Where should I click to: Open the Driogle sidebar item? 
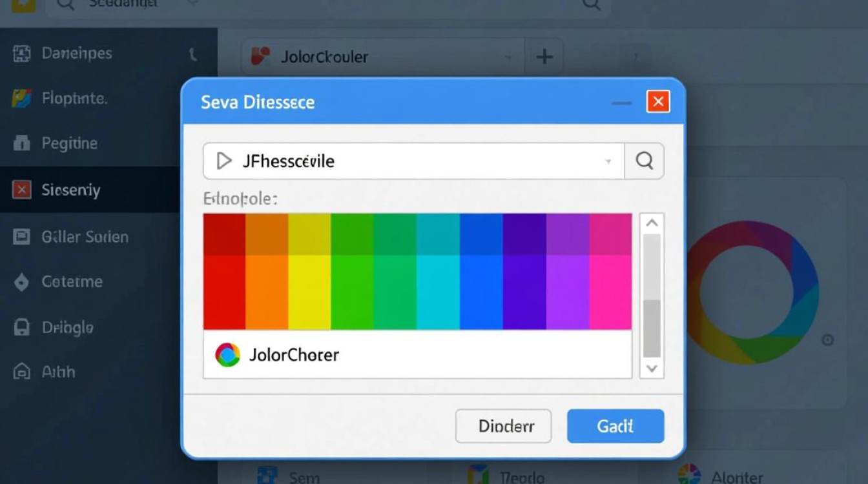(x=67, y=328)
